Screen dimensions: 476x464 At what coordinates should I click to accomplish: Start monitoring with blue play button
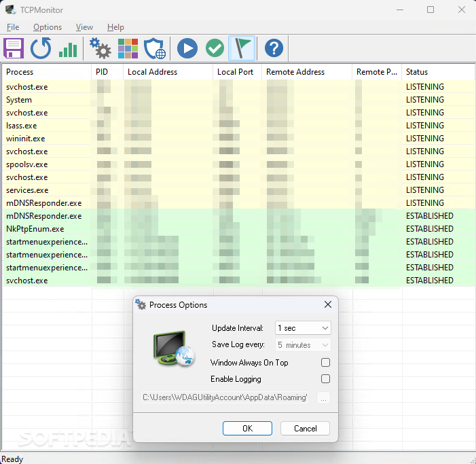pyautogui.click(x=187, y=48)
